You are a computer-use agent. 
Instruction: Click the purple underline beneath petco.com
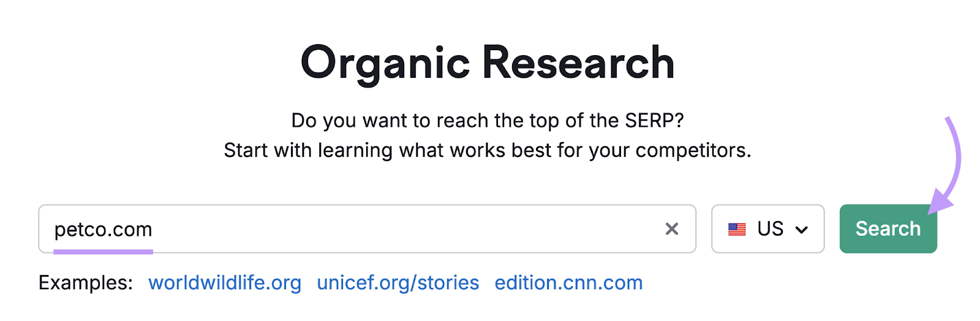(x=103, y=251)
